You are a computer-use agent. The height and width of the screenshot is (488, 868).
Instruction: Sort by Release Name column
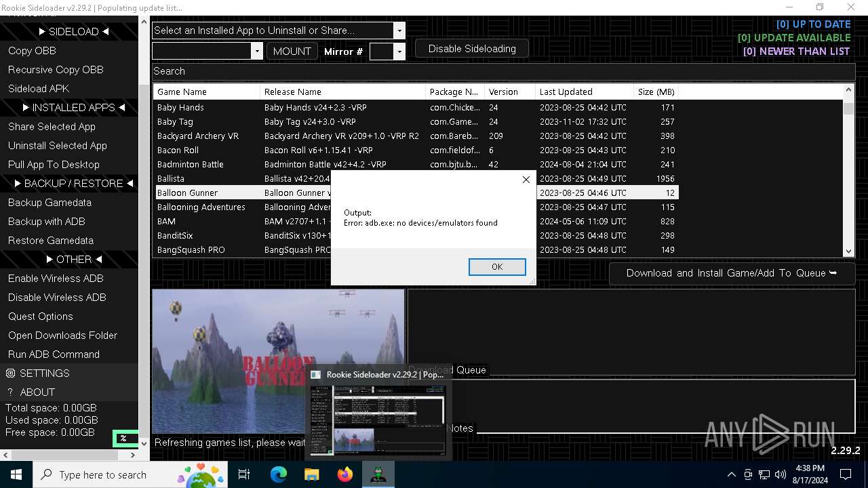[x=343, y=91]
